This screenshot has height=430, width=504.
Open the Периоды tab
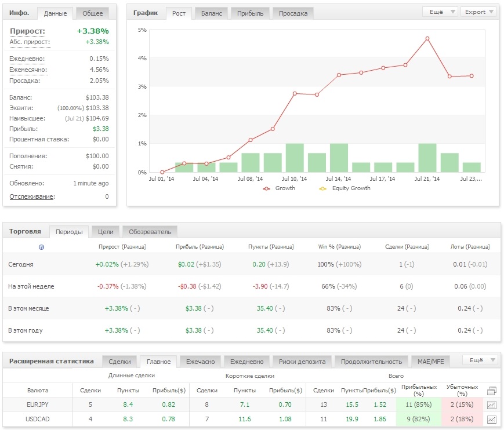pyautogui.click(x=69, y=232)
